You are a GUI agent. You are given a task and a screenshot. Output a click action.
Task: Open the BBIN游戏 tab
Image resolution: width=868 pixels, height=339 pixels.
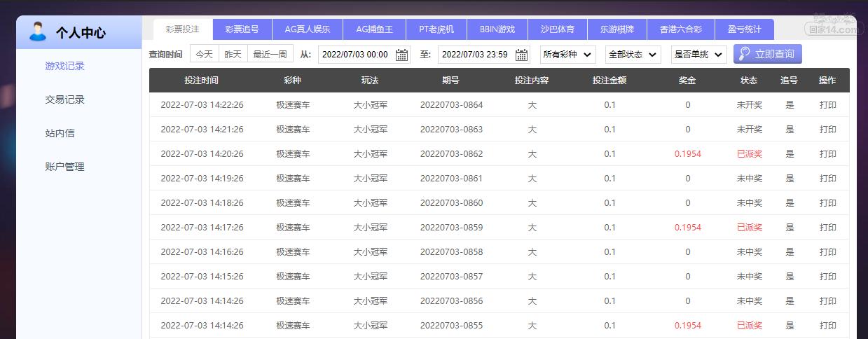tap(497, 29)
